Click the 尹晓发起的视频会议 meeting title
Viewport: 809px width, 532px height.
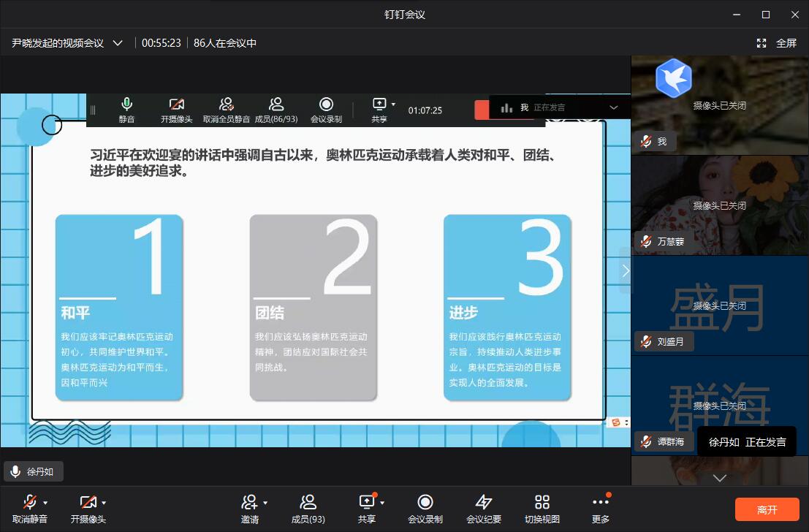pos(58,43)
